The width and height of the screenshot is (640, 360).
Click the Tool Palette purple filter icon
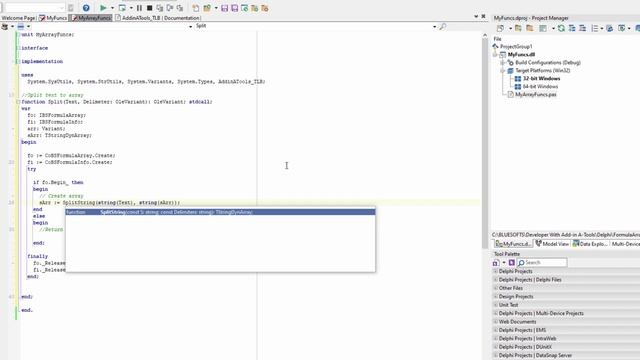tap(511, 263)
